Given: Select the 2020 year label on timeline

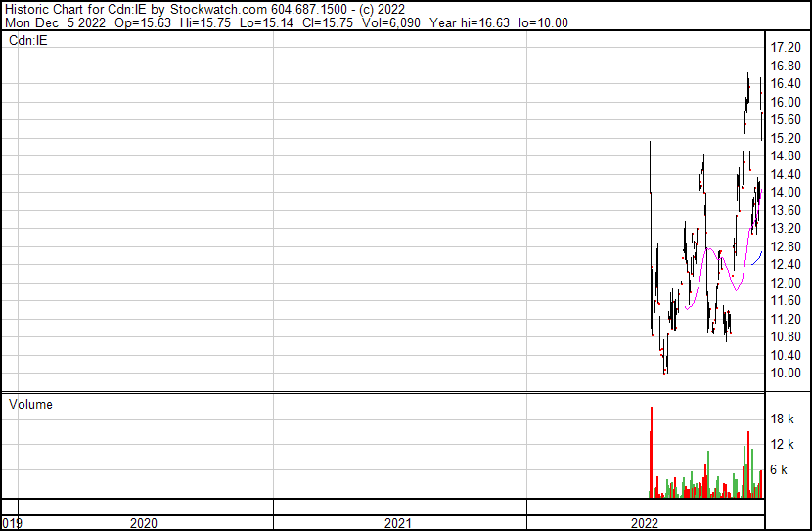Looking at the screenshot, I should click(x=144, y=523).
